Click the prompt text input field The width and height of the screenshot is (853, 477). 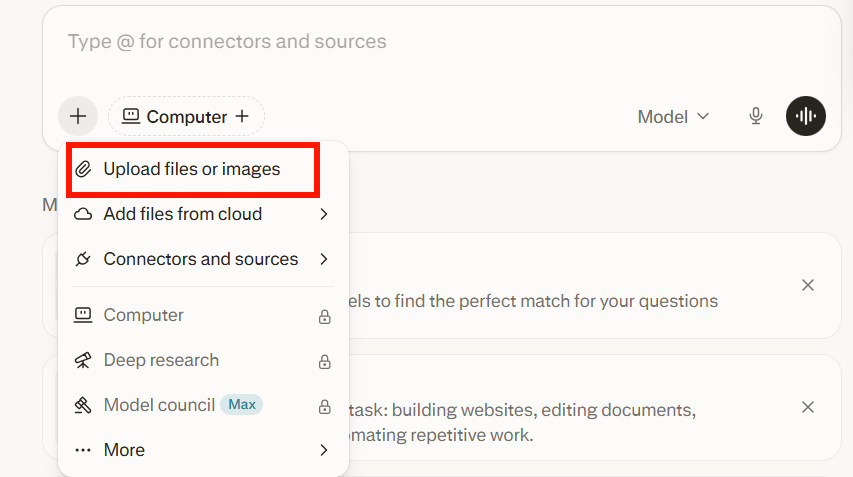pyautogui.click(x=400, y=42)
